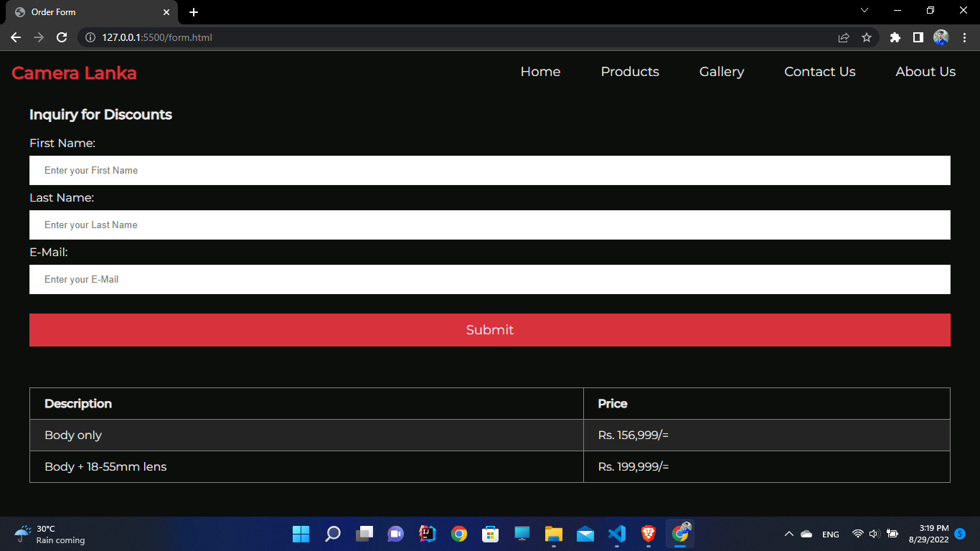Click the Camera Lanka logo
Screen dimensions: 980x551
tap(74, 72)
